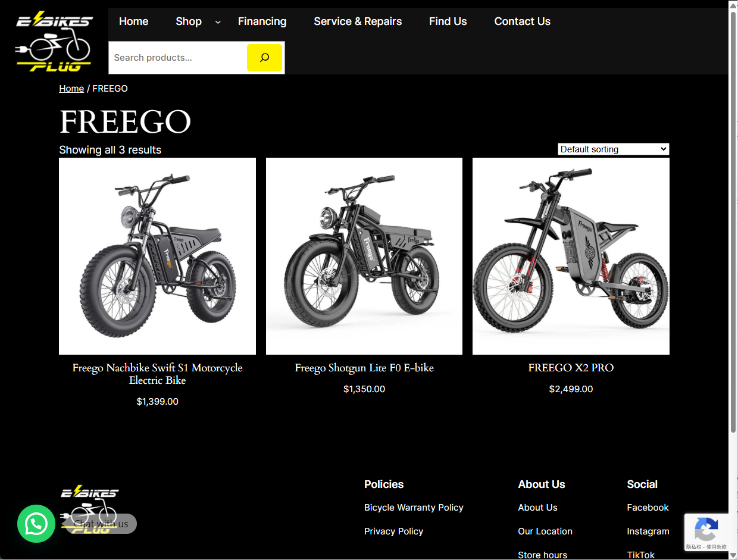Open the WhatsApp chat icon

coord(36,524)
